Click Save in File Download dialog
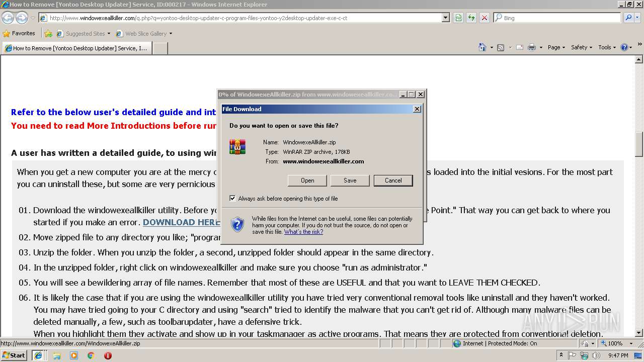644x362 pixels. [350, 180]
